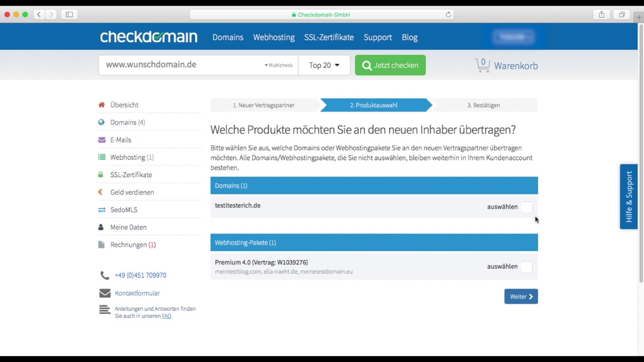Click the envelope icon beside E-Mails
Viewport: 644px width, 362px height.
[102, 140]
